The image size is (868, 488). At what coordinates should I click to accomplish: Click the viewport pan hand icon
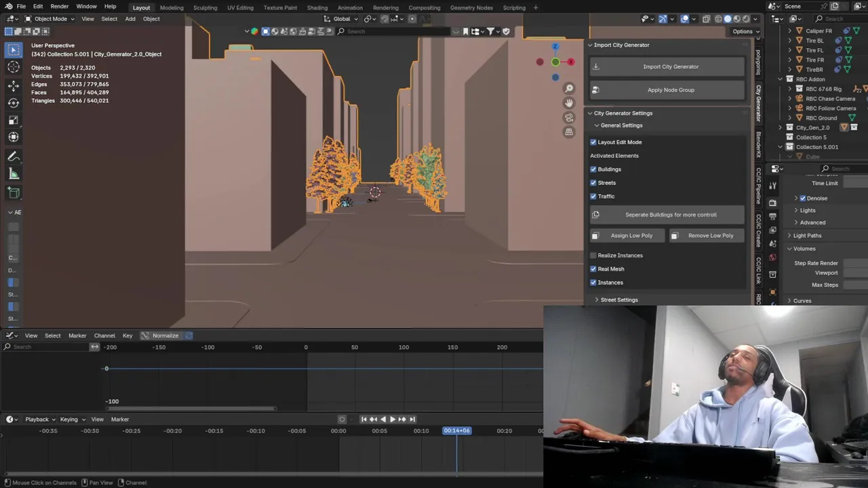[569, 102]
